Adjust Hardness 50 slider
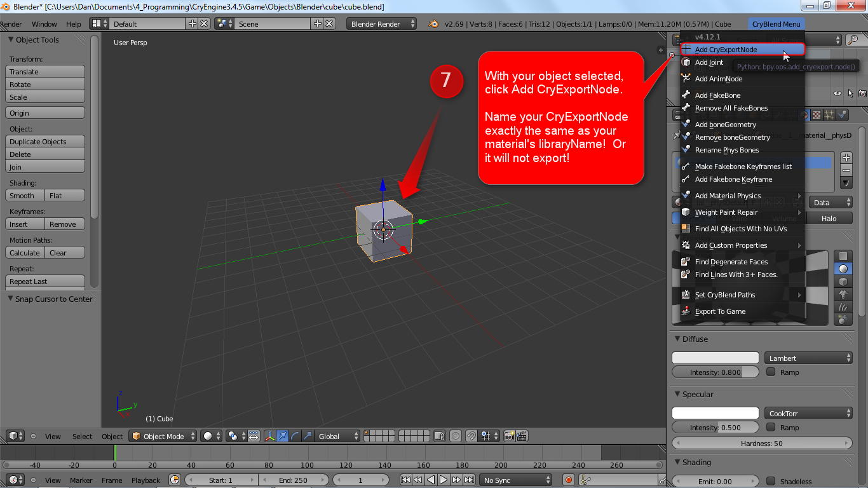868x488 pixels. (x=762, y=444)
